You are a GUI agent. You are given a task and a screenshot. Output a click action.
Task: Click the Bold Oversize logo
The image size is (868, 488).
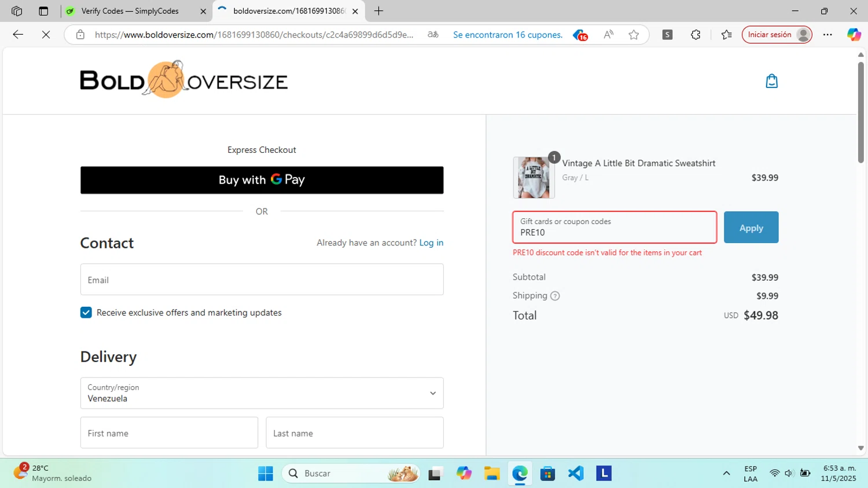tap(183, 80)
